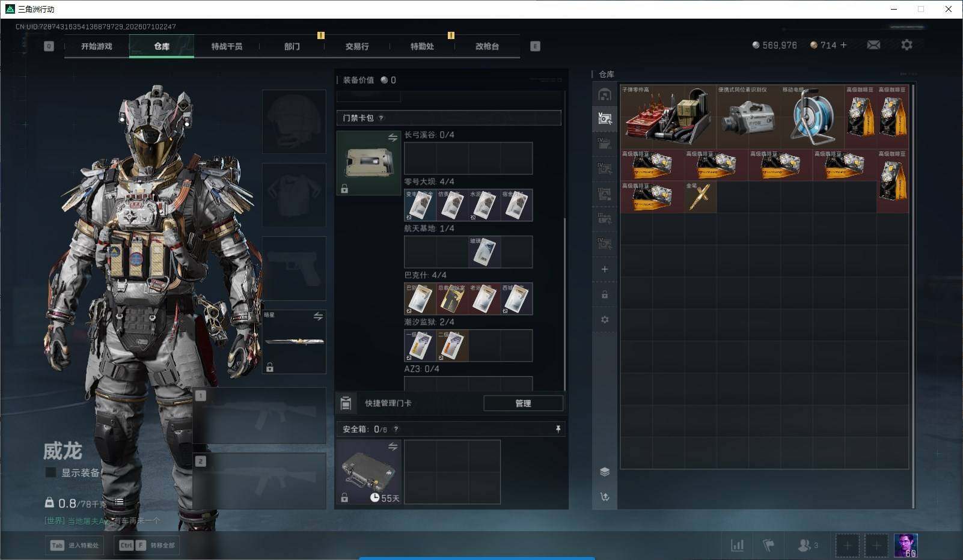The height and width of the screenshot is (560, 963).
Task: Open warehouse sidebar gear settings
Action: click(x=605, y=320)
